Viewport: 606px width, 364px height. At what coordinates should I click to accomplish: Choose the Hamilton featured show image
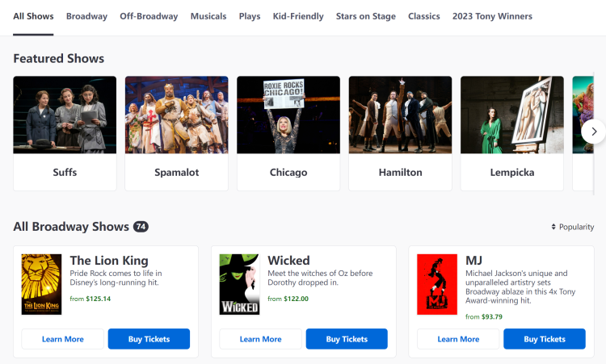(x=400, y=115)
